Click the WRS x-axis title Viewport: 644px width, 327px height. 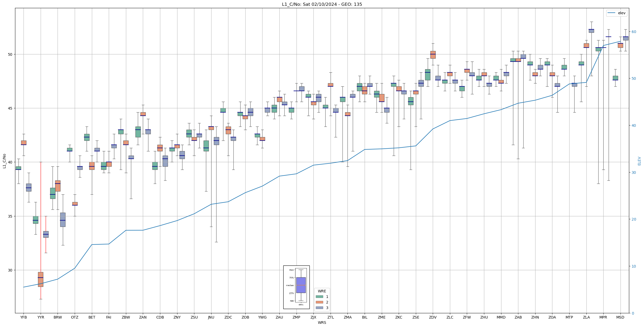tap(322, 323)
